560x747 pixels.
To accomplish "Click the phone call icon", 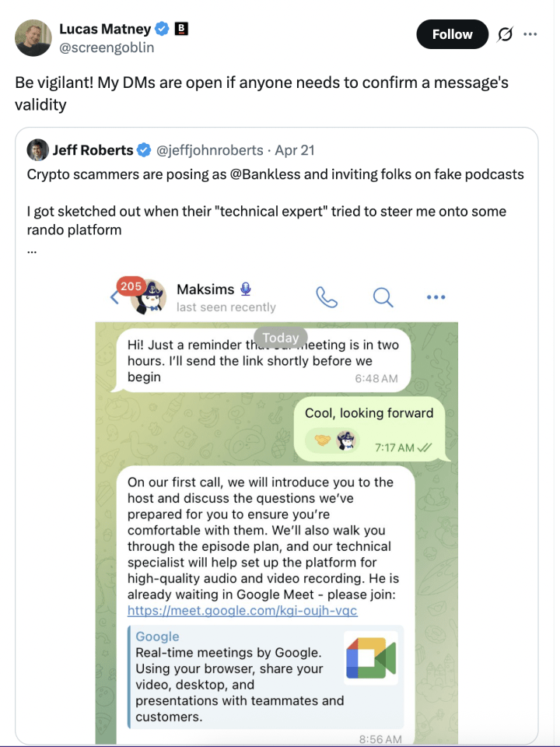I will click(326, 296).
